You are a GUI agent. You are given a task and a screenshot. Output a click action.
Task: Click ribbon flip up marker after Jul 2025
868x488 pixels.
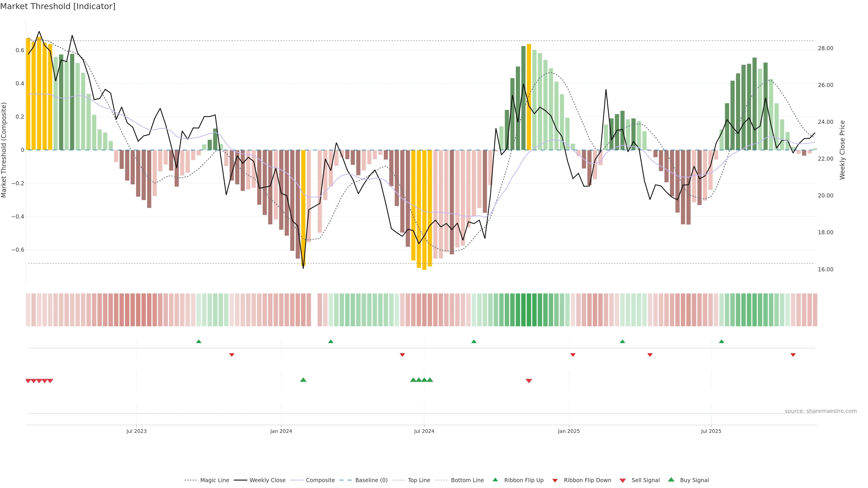[x=722, y=342]
